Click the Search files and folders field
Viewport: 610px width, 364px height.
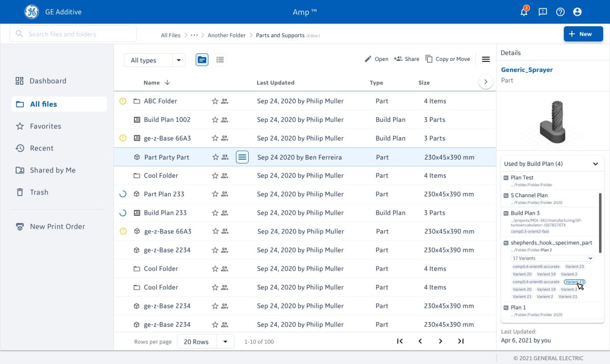73,34
